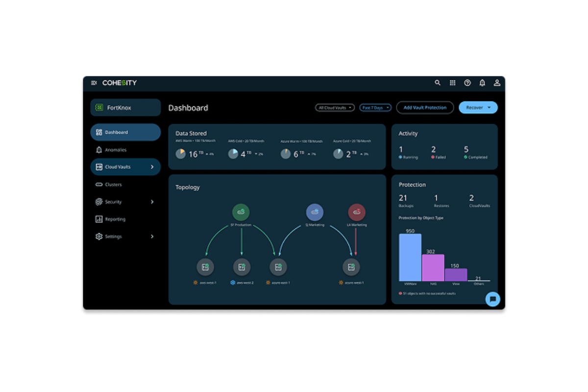Expand the Settings chevron
588x392 pixels.
(152, 237)
